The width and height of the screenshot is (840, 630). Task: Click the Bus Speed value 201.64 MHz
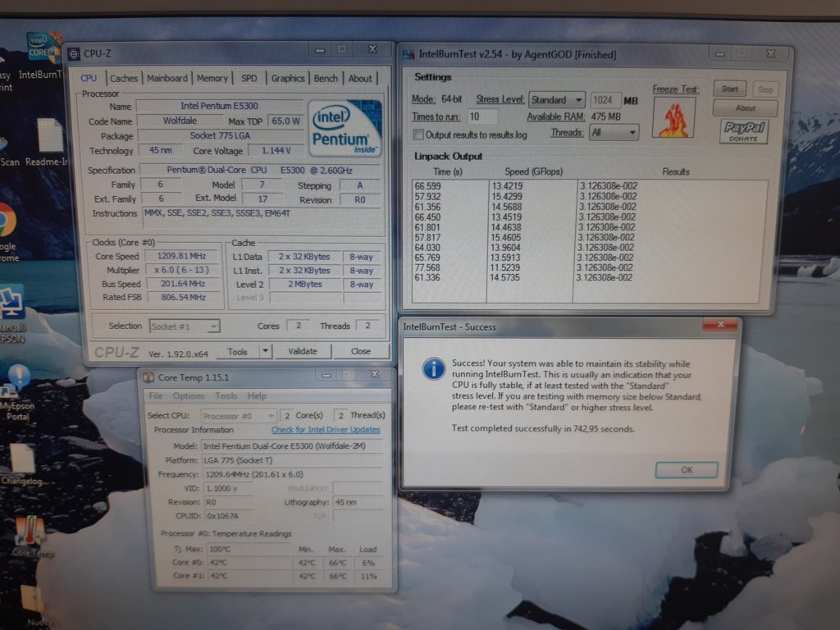tap(183, 283)
